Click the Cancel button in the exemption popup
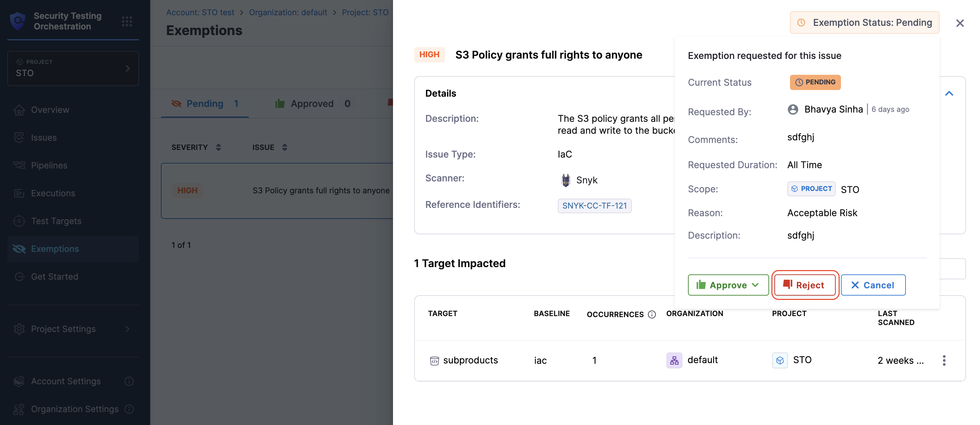Viewport: 980px width, 425px height. 873,285
